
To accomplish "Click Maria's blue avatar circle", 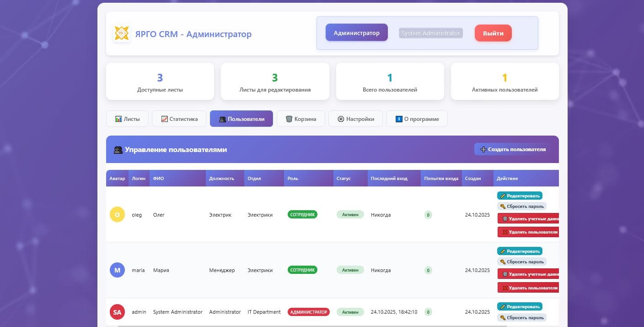I will (117, 270).
